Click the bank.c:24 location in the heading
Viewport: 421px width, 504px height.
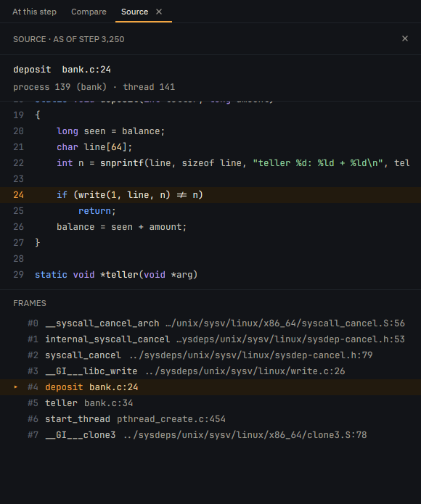tap(86, 70)
